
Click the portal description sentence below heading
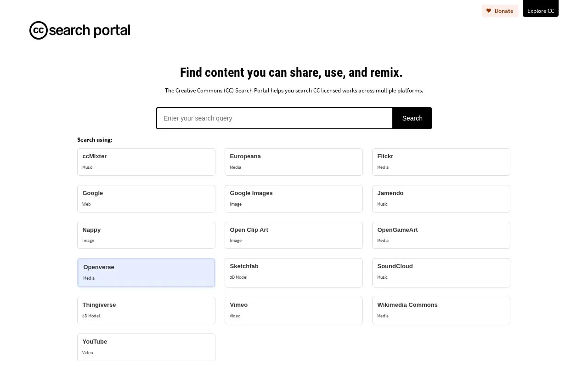294,91
